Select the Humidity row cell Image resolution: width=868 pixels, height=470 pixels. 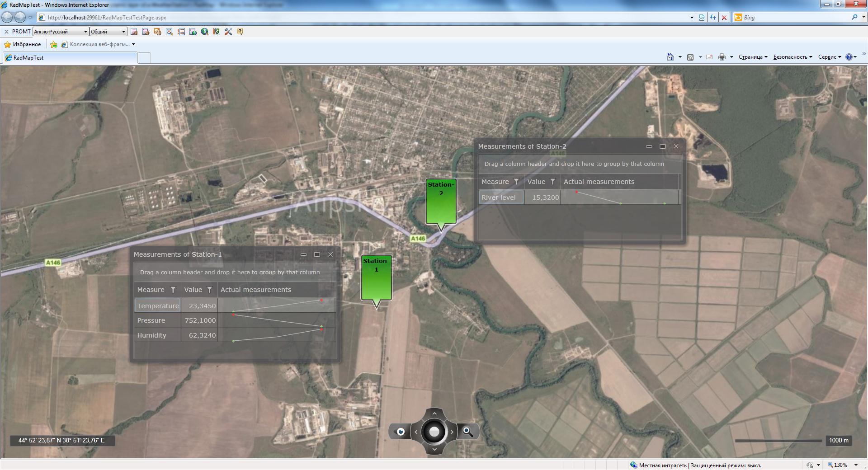(158, 335)
